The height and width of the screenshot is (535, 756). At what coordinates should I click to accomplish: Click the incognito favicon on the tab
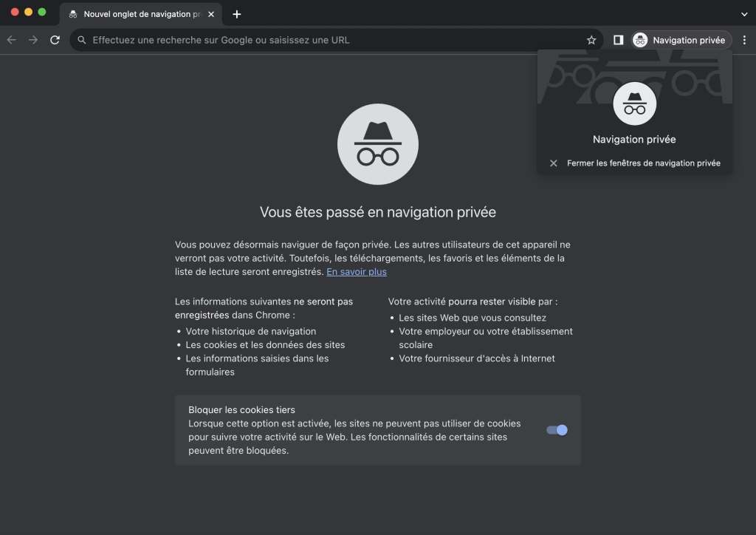pyautogui.click(x=73, y=14)
